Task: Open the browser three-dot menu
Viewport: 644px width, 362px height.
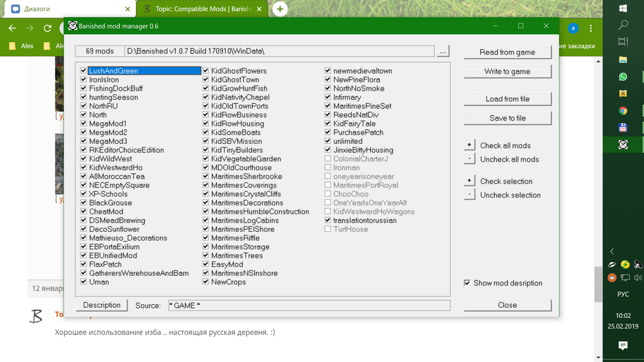Action: click(x=591, y=28)
